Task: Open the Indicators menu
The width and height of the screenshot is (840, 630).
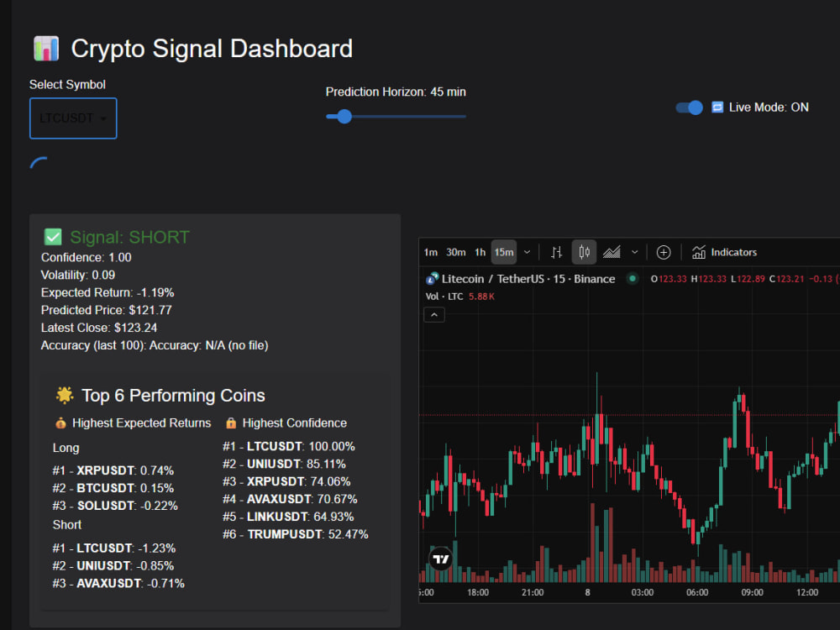Action: click(724, 252)
